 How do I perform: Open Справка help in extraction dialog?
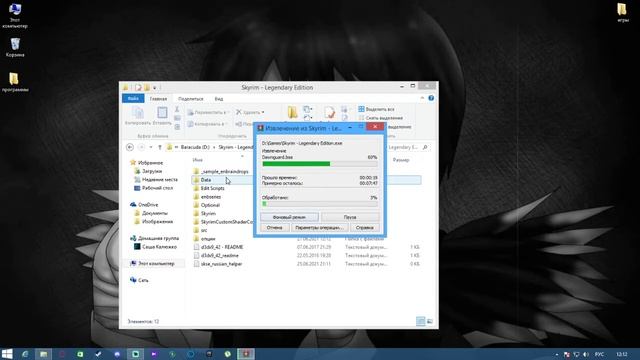[364, 227]
